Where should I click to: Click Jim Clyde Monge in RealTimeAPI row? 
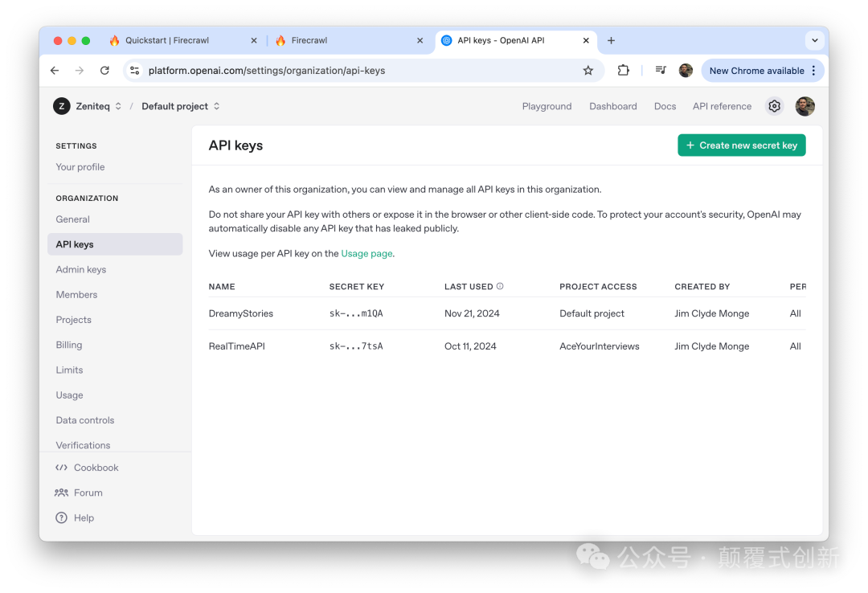pyautogui.click(x=711, y=346)
